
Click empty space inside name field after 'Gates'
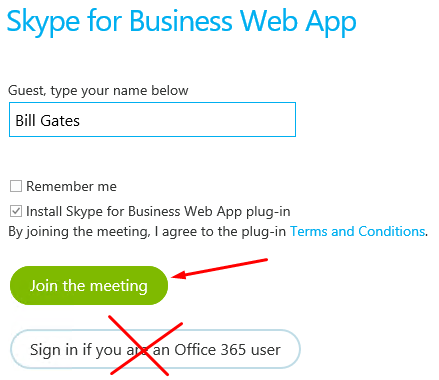click(187, 120)
